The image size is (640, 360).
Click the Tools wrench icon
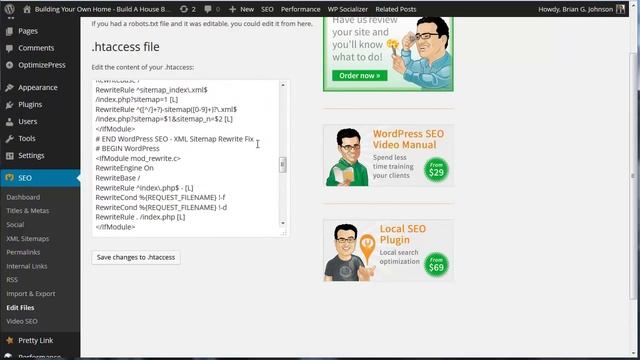[9, 139]
